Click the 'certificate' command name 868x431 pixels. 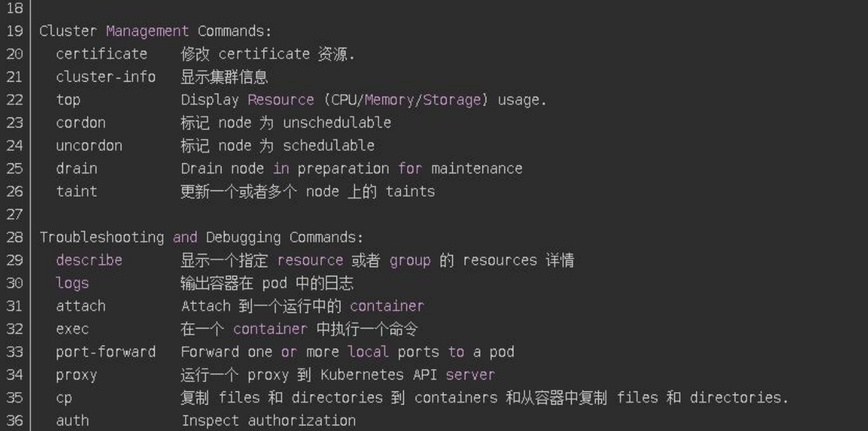tap(101, 54)
